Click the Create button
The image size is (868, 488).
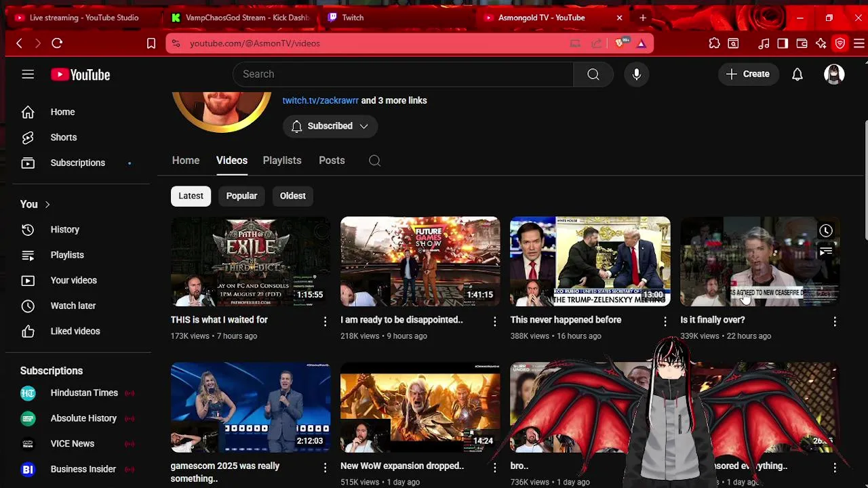pos(748,75)
